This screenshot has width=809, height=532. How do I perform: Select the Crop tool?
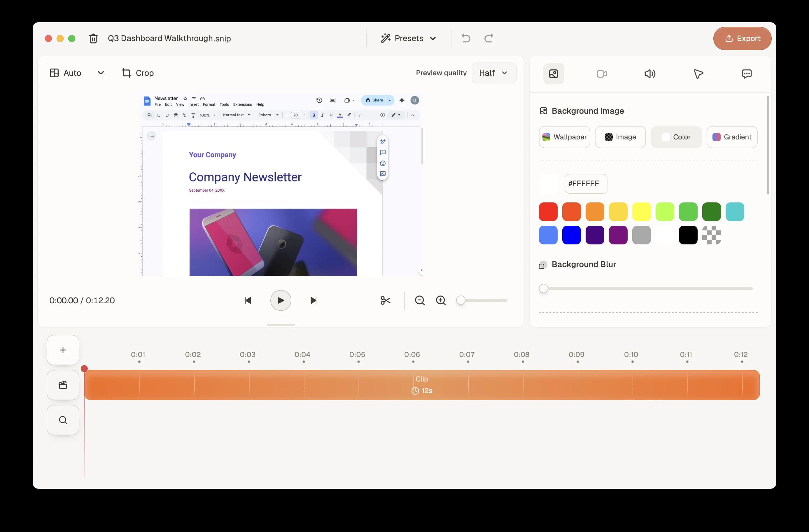click(x=137, y=73)
